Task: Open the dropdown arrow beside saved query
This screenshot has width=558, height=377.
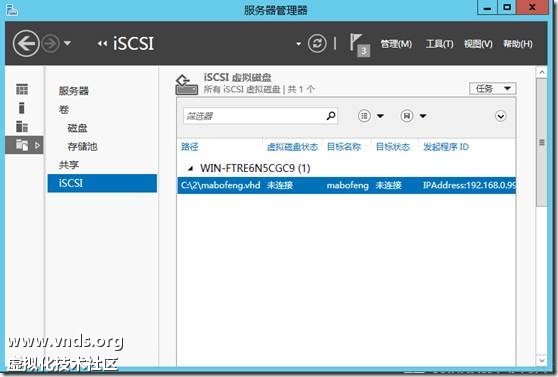Action: [423, 116]
